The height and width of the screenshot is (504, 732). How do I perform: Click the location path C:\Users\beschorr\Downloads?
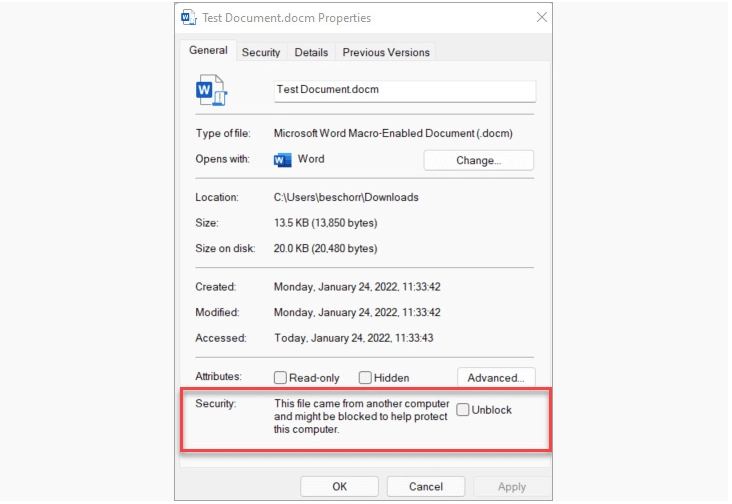coord(346,197)
